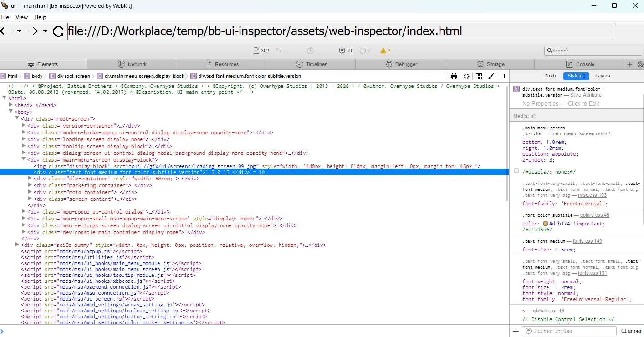The width and height of the screenshot is (644, 337).
Task: Switch to the Network tab
Action: pyautogui.click(x=132, y=64)
